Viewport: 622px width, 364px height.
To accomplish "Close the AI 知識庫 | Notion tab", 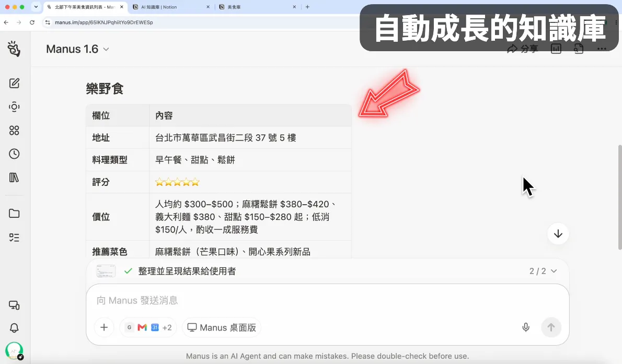I will (208, 7).
